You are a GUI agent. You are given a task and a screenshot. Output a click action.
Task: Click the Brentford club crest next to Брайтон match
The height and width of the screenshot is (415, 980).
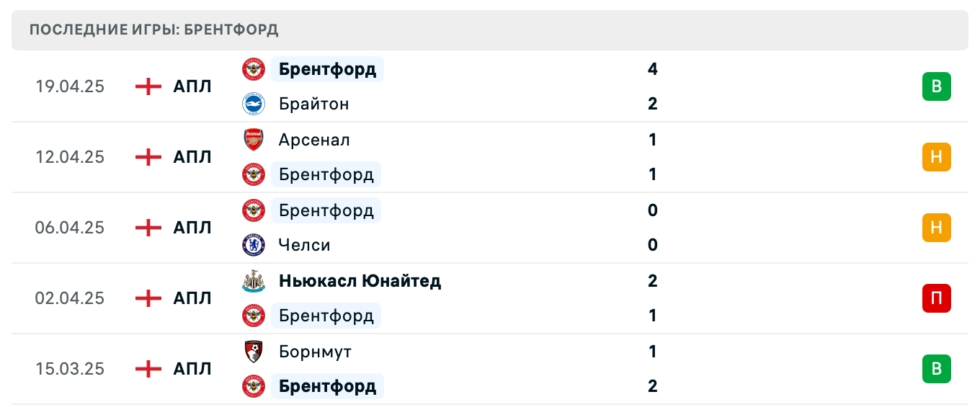coord(254,69)
